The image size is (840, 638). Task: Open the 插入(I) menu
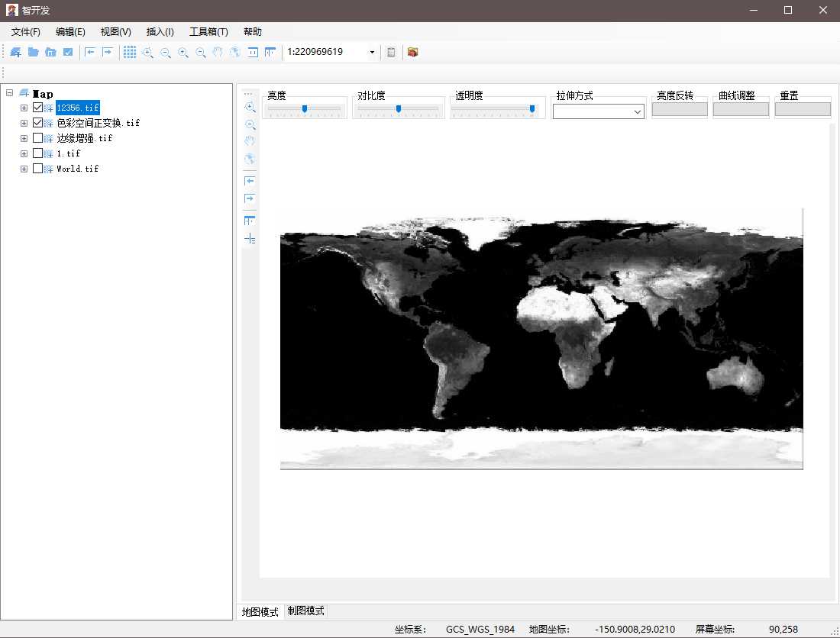pos(160,31)
